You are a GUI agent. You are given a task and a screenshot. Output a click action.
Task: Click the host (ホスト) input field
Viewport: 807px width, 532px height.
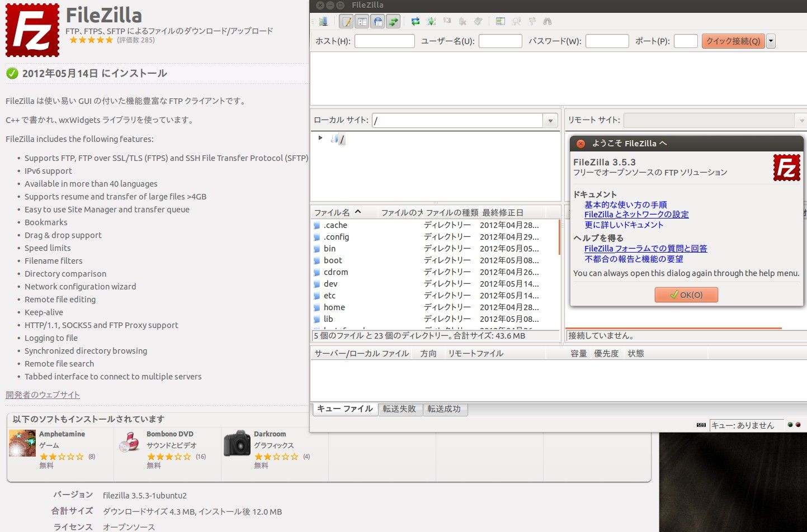click(385, 41)
